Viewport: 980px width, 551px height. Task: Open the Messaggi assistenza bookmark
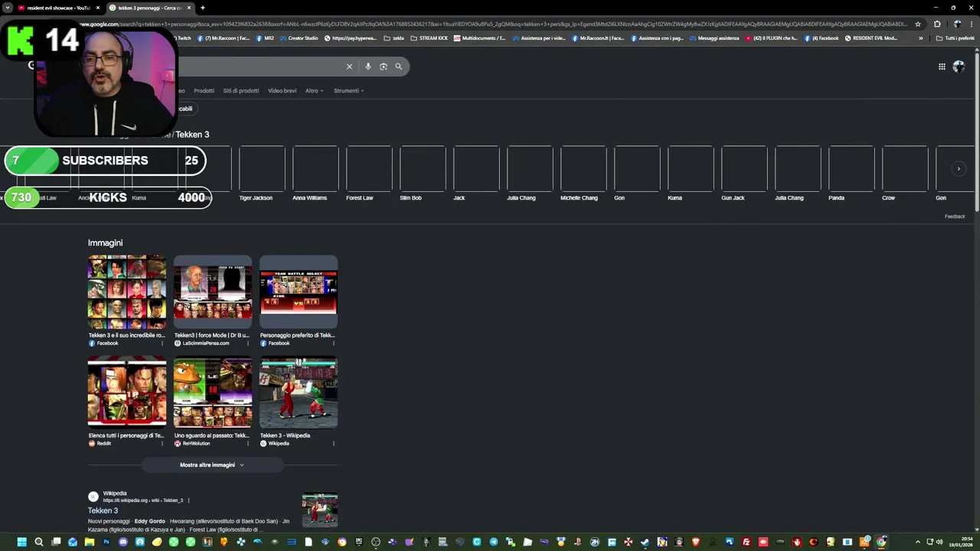(x=714, y=37)
